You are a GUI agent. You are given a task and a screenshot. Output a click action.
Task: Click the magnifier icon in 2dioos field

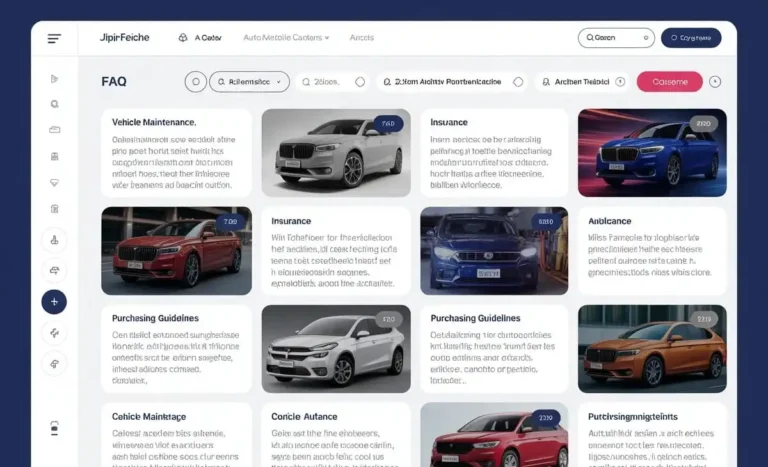pos(306,82)
